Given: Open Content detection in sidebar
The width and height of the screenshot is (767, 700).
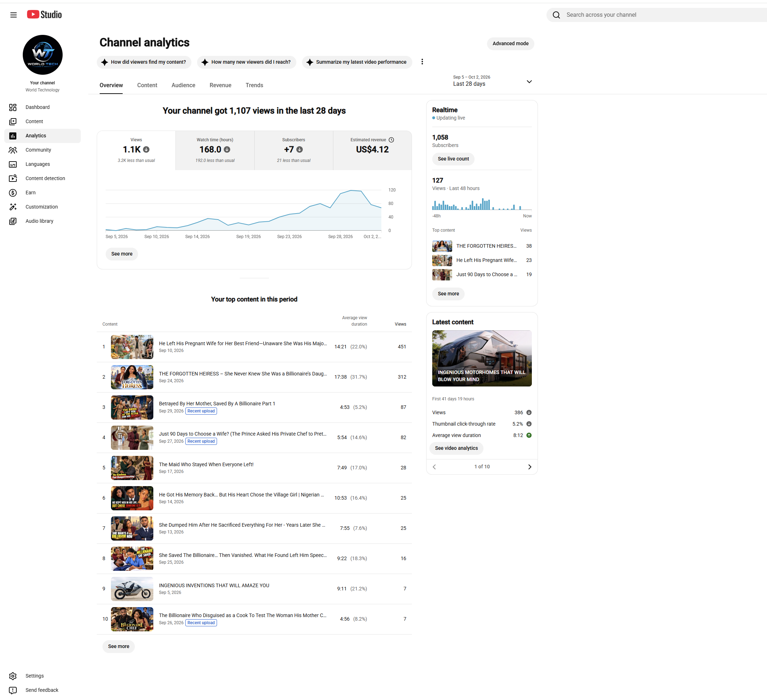Looking at the screenshot, I should coord(42,179).
